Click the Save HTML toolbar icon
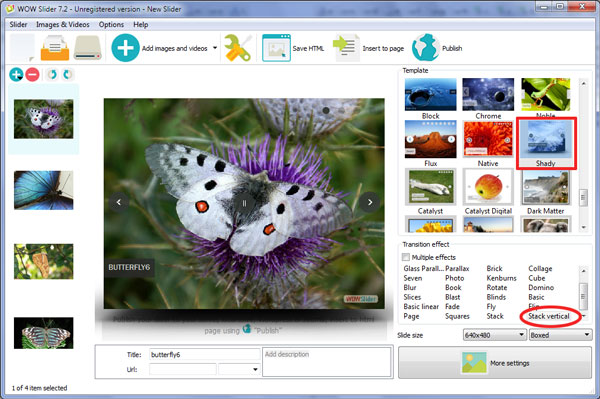Screen dimensions: 600x399 (276, 48)
